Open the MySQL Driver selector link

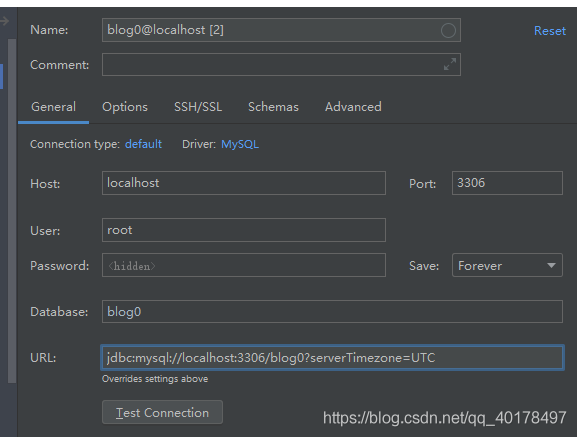coord(240,144)
